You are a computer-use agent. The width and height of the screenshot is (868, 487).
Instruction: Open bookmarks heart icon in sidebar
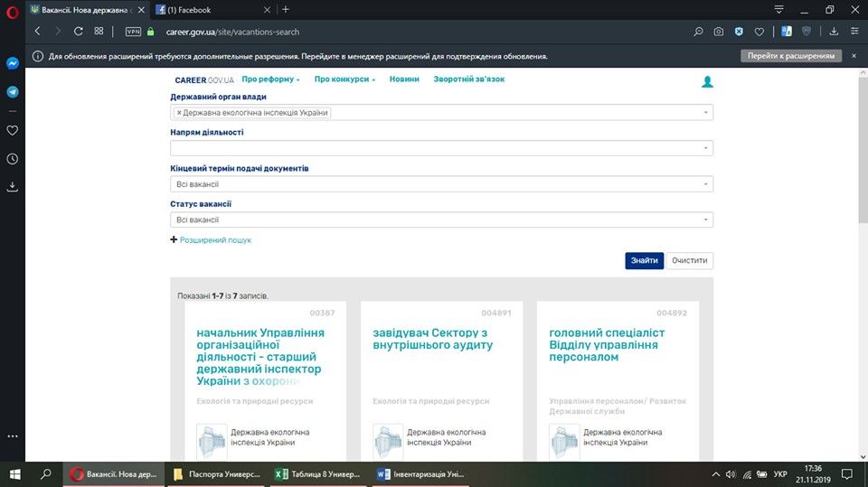tap(13, 130)
